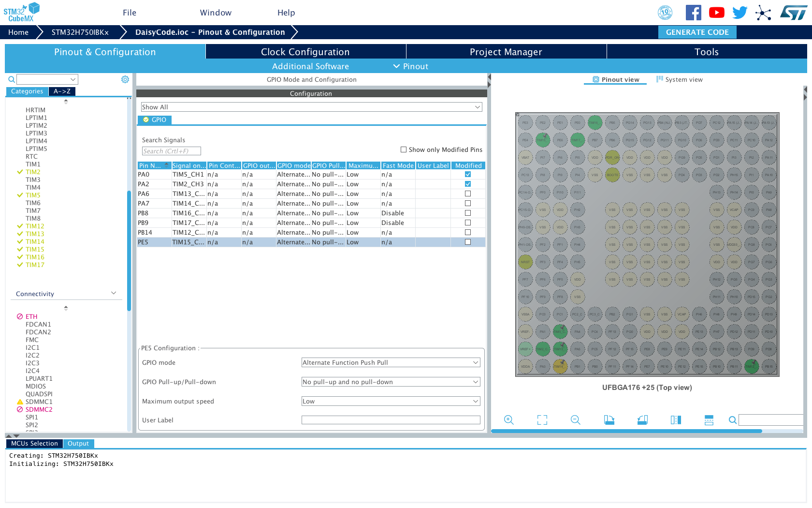Open the YouTube link icon
812x508 pixels.
point(716,13)
